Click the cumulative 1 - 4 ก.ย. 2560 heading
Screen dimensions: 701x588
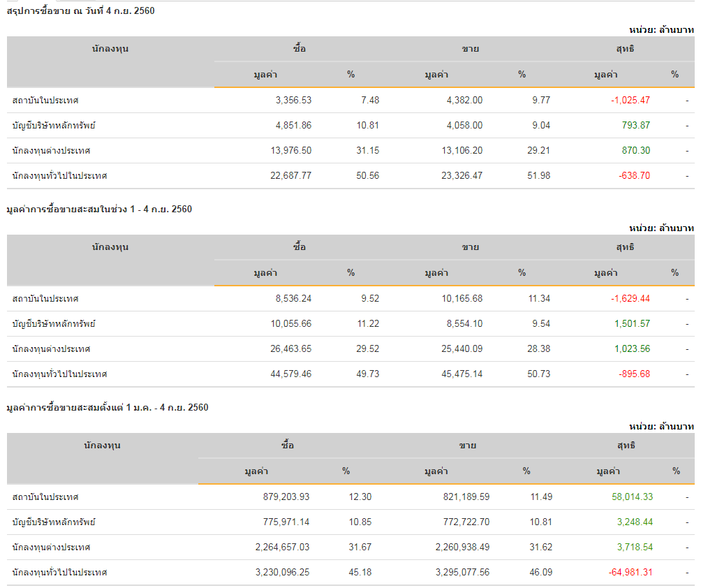click(x=98, y=209)
